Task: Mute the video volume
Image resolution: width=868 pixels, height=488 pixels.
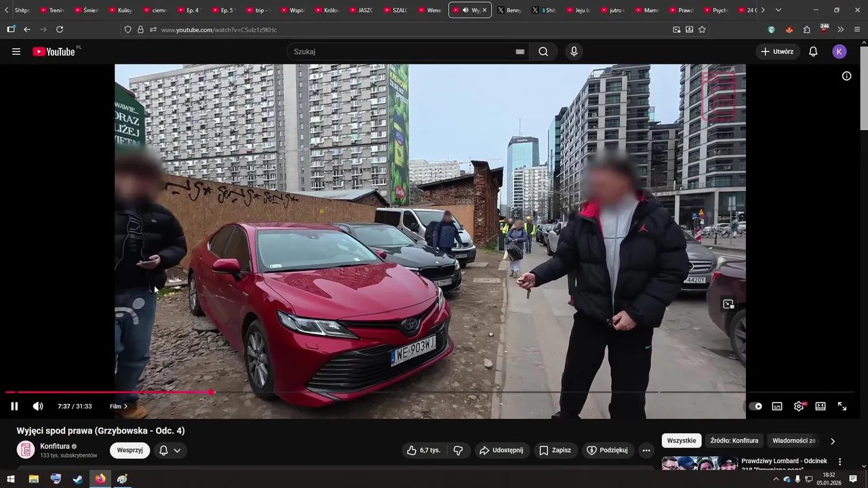Action: 38,406
